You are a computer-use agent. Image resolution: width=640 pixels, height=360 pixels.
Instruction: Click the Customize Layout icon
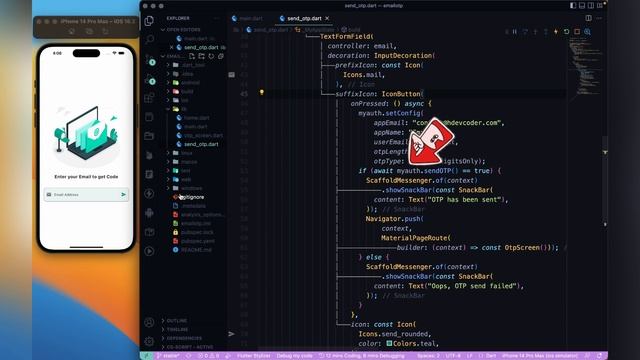[x=600, y=5]
